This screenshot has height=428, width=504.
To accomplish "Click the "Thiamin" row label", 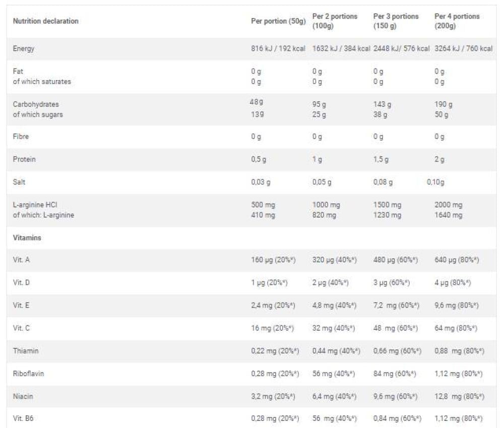I will pyautogui.click(x=26, y=350).
